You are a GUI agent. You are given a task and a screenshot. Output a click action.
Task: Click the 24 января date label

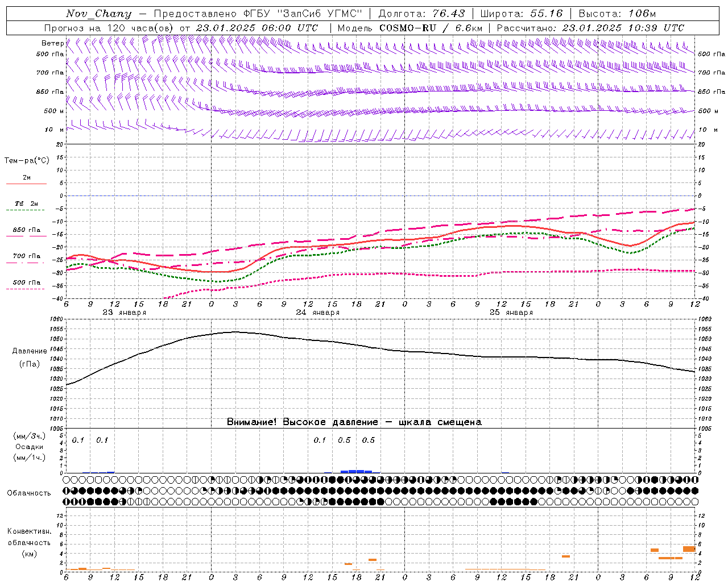317,313
